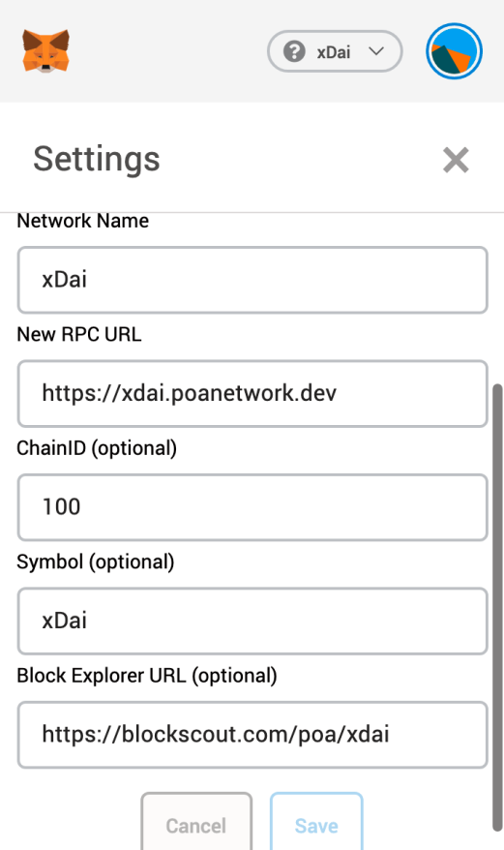
Task: Click the Block Explorer URL (optional) label
Action: point(147,676)
